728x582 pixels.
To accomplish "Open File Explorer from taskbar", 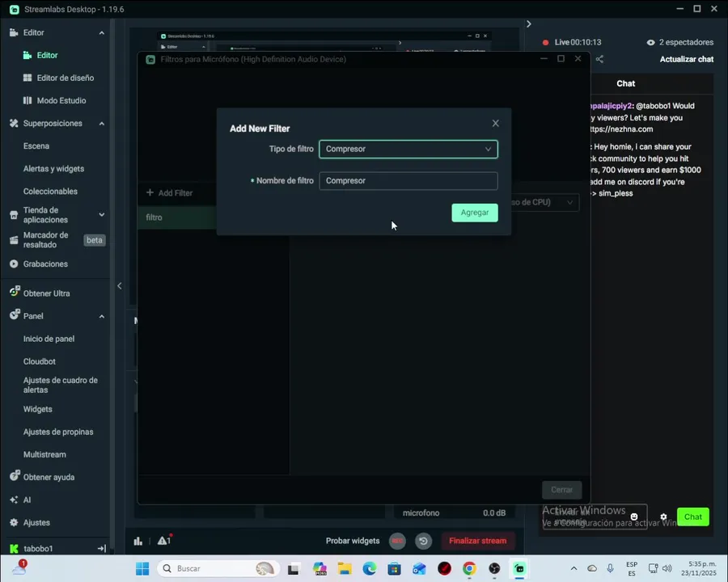I will click(x=345, y=568).
